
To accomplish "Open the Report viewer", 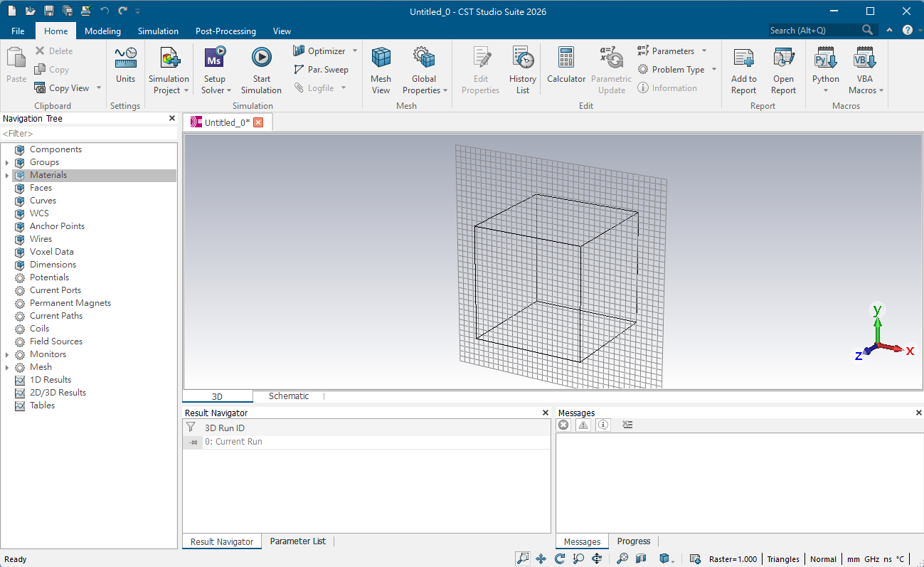I will point(783,70).
